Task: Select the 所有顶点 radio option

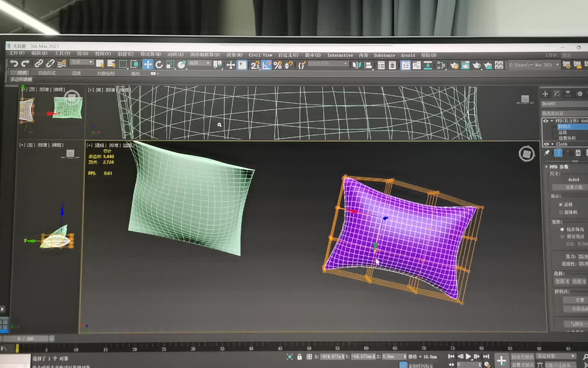Action: tap(562, 236)
